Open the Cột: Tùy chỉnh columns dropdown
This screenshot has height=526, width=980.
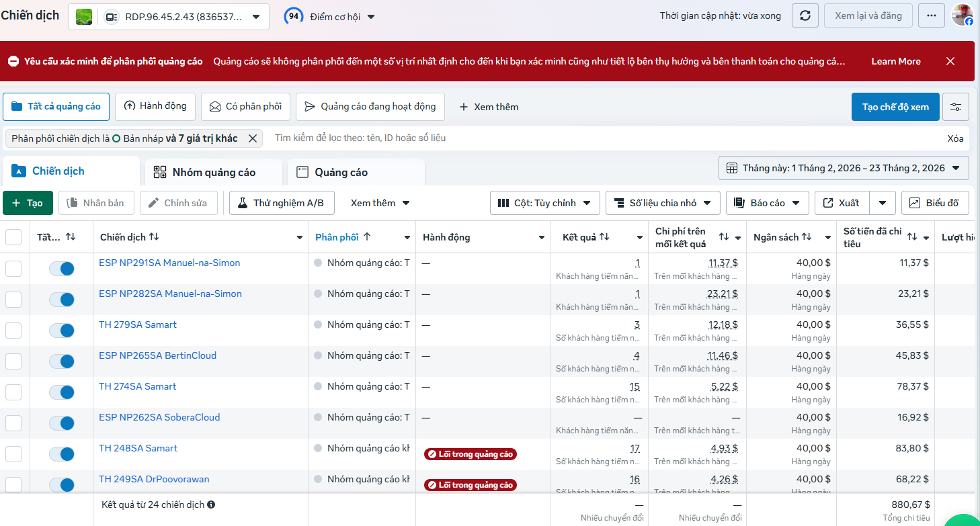pos(544,203)
